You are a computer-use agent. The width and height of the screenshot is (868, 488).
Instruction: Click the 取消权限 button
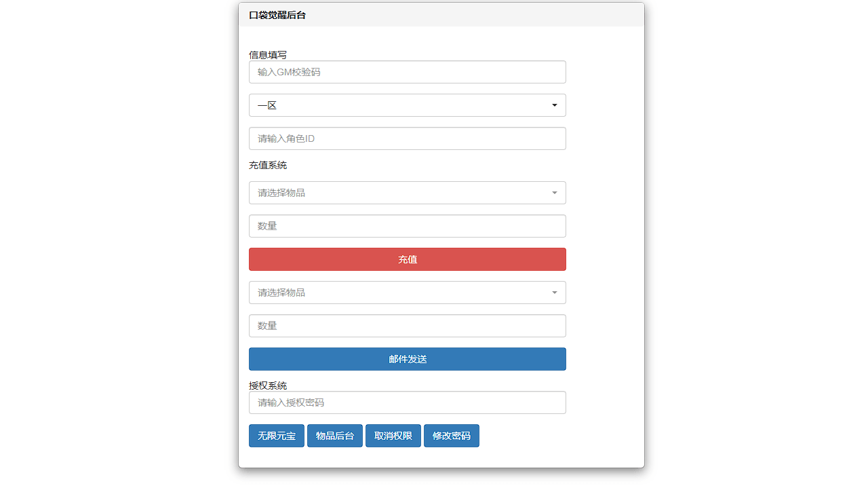[393, 436]
